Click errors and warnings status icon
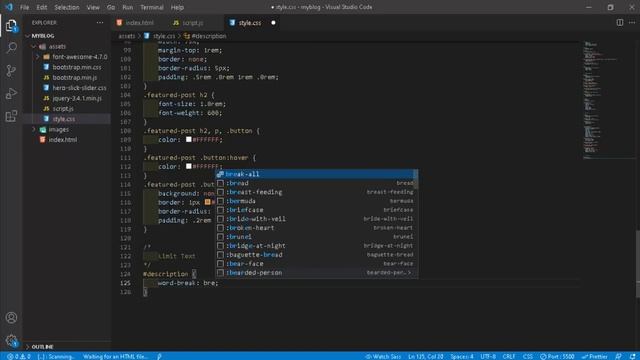Image resolution: width=640 pixels, height=360 pixels. pos(19,356)
